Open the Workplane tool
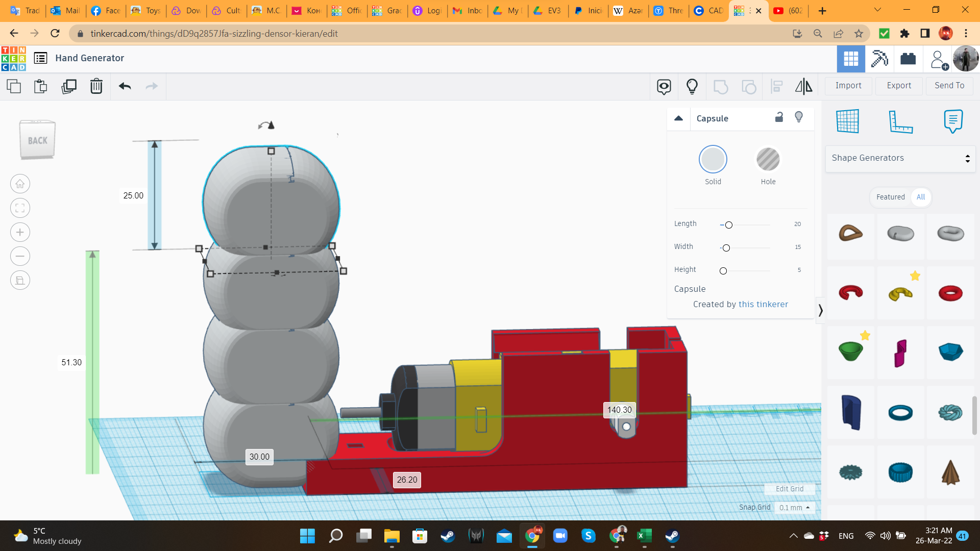Image resolution: width=980 pixels, height=551 pixels. [848, 121]
